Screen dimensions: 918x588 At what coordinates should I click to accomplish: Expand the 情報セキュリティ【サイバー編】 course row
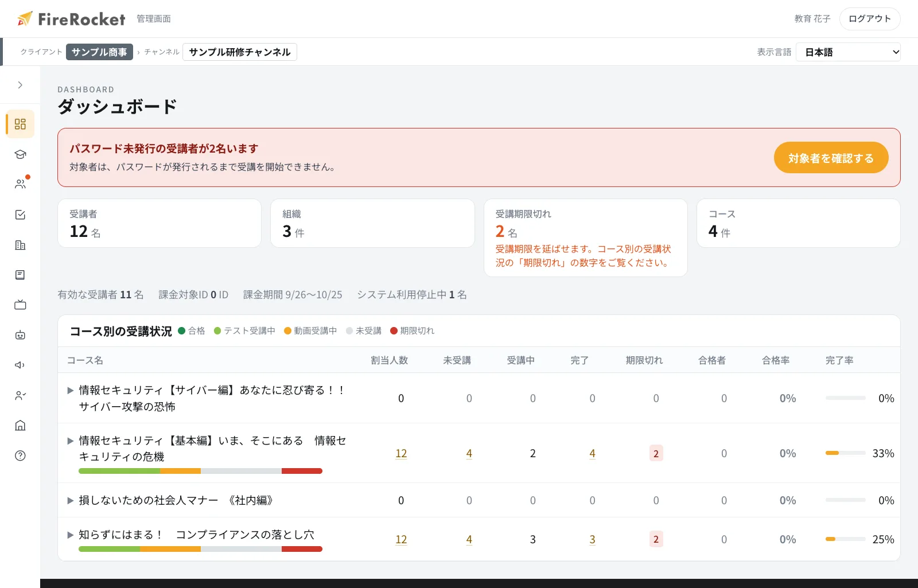[71, 391]
